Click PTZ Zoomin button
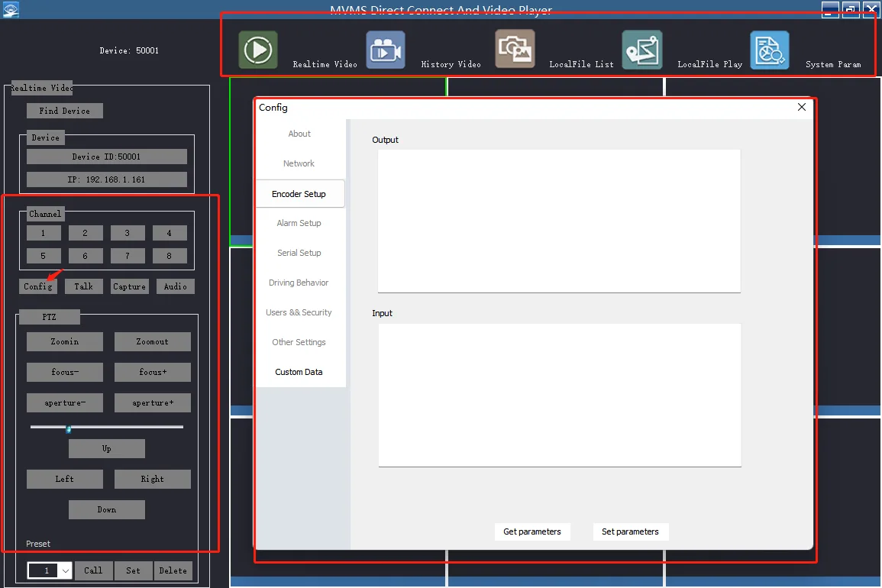 point(65,341)
